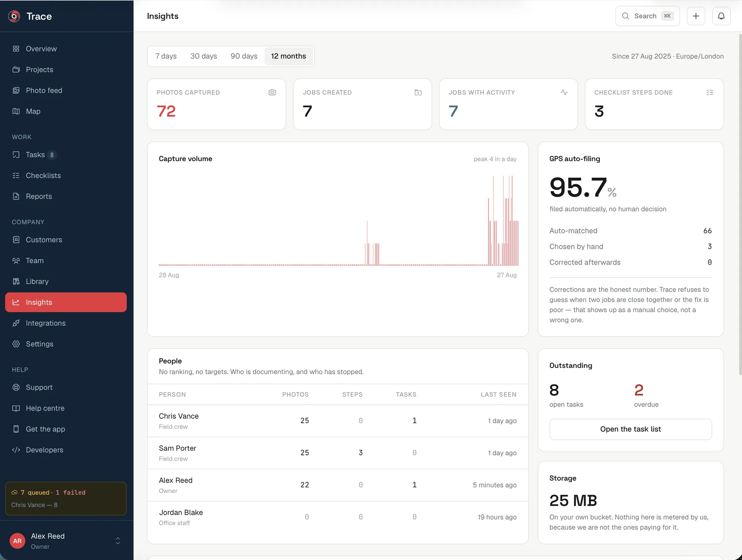Open the Map view
Image resolution: width=742 pixels, height=560 pixels.
(66, 111)
